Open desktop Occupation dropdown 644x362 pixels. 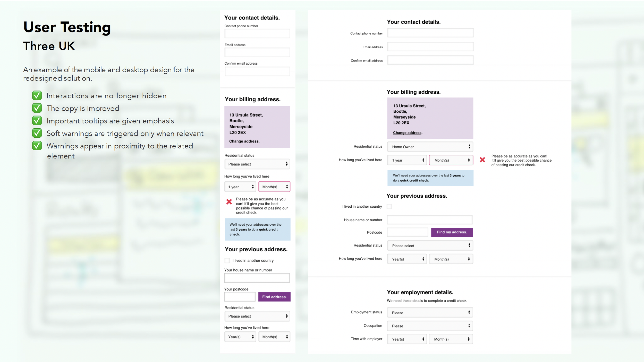(430, 326)
